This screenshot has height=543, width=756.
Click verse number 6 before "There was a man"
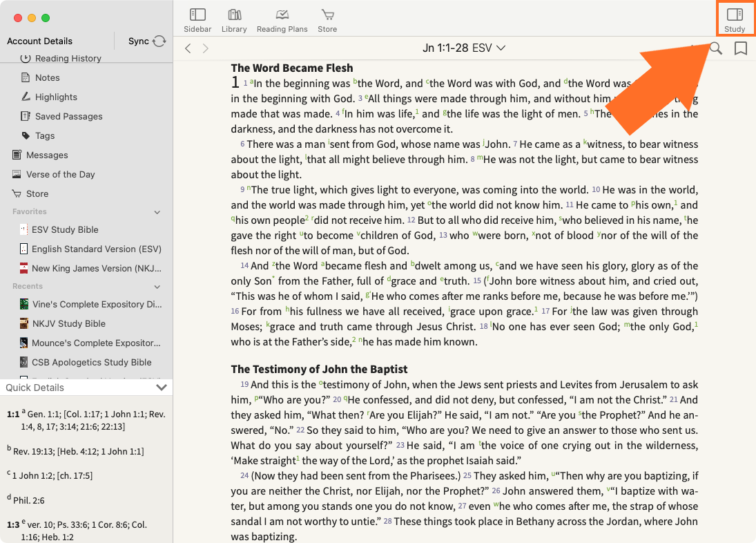pyautogui.click(x=242, y=144)
